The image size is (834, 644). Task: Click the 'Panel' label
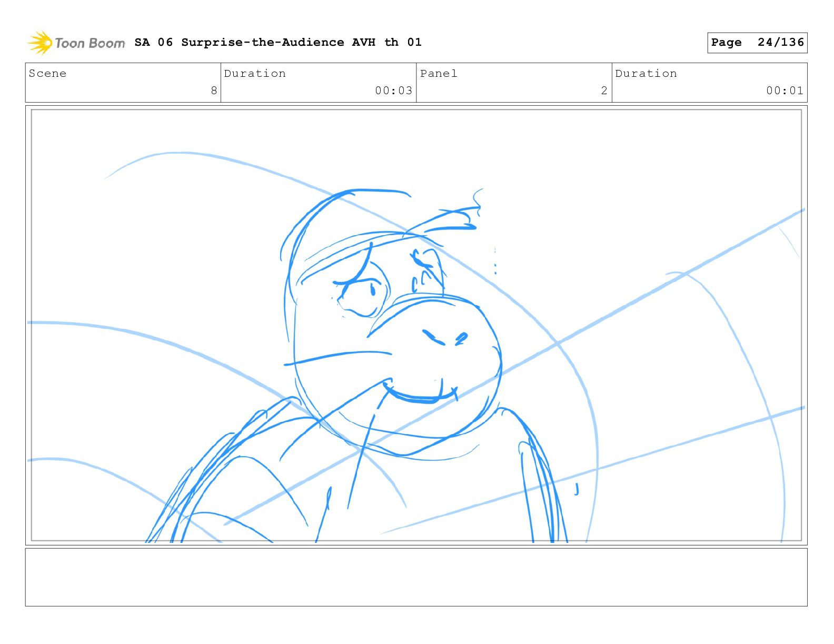coord(439,74)
